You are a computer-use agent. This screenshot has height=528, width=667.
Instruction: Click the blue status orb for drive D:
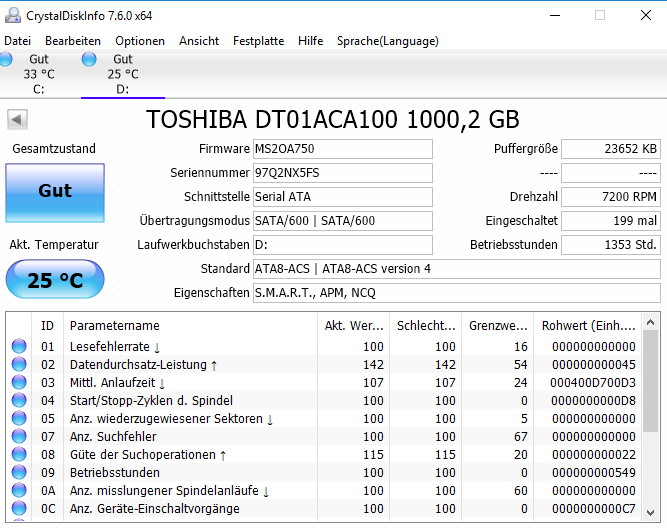pos(89,59)
